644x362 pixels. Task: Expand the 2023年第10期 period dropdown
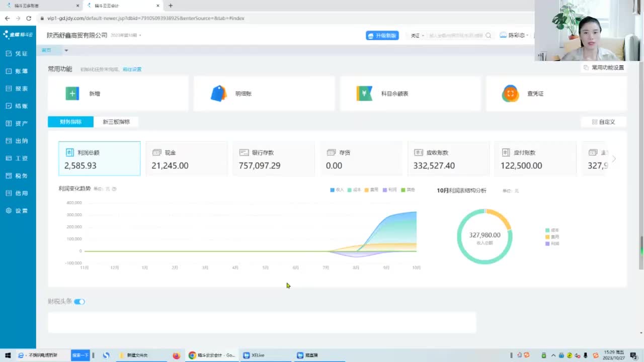126,36
